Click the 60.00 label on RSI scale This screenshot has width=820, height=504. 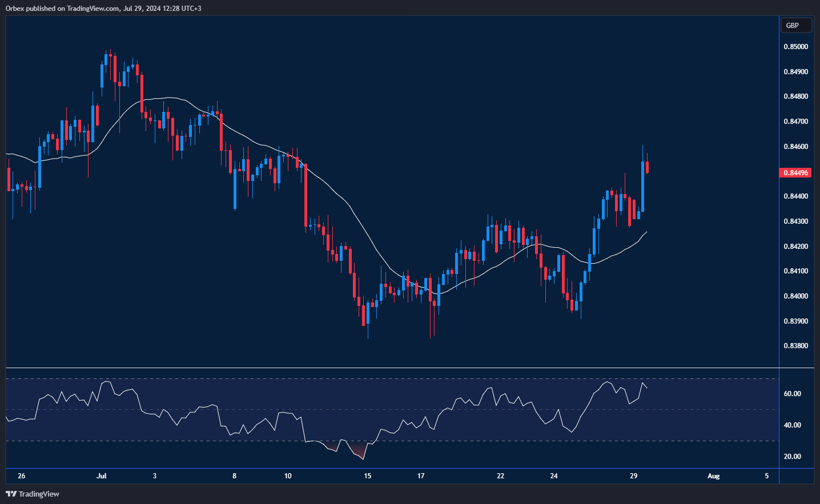pos(792,394)
